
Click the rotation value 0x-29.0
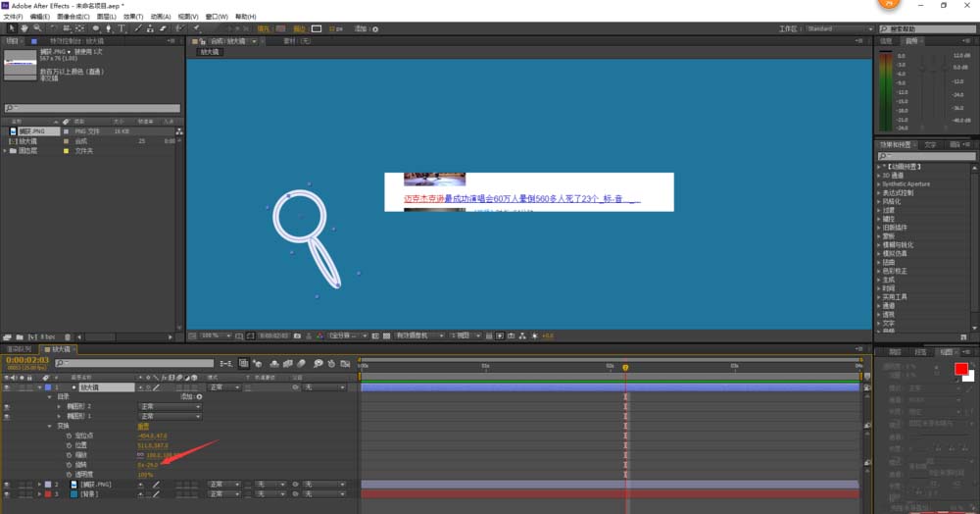(148, 465)
